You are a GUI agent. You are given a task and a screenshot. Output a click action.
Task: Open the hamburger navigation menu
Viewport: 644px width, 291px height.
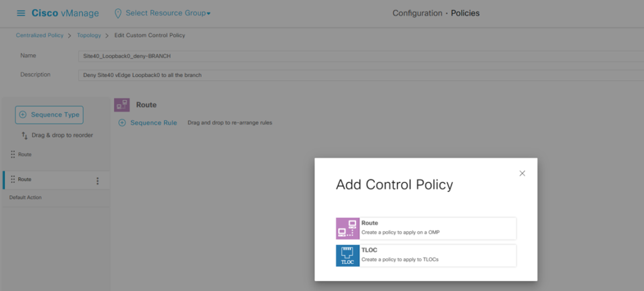(21, 13)
